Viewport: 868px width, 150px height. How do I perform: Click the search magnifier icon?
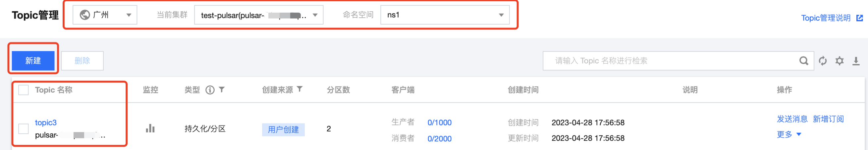(x=804, y=61)
